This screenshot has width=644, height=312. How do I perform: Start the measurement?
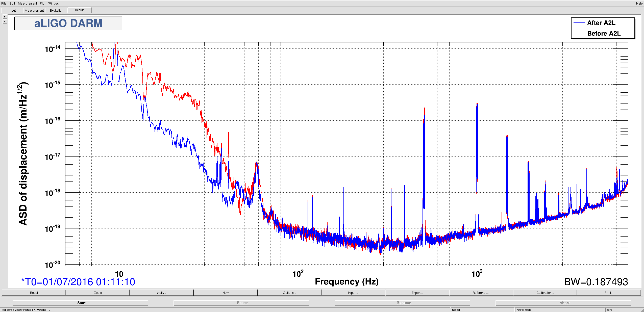pos(80,303)
